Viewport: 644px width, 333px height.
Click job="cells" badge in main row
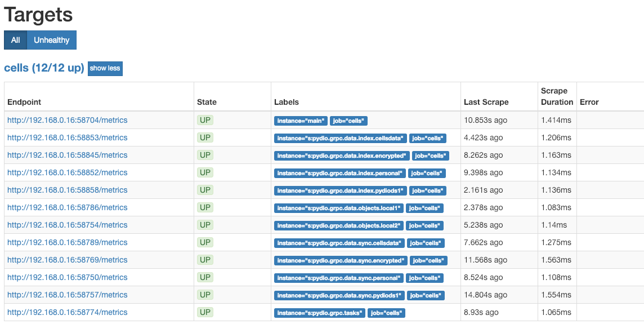[x=348, y=121]
